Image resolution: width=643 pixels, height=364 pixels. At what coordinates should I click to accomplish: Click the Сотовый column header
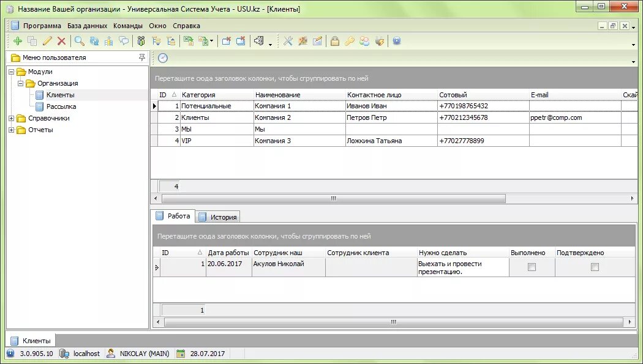[x=484, y=95]
